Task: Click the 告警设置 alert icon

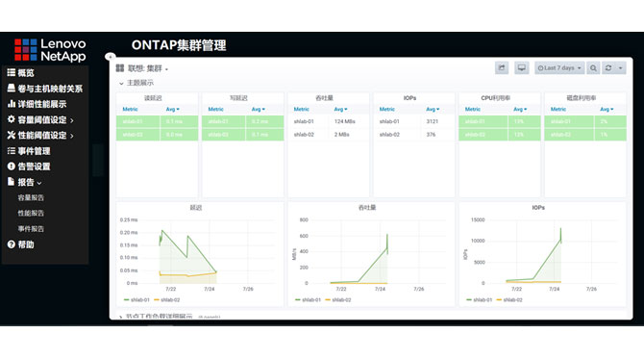Action: point(12,167)
